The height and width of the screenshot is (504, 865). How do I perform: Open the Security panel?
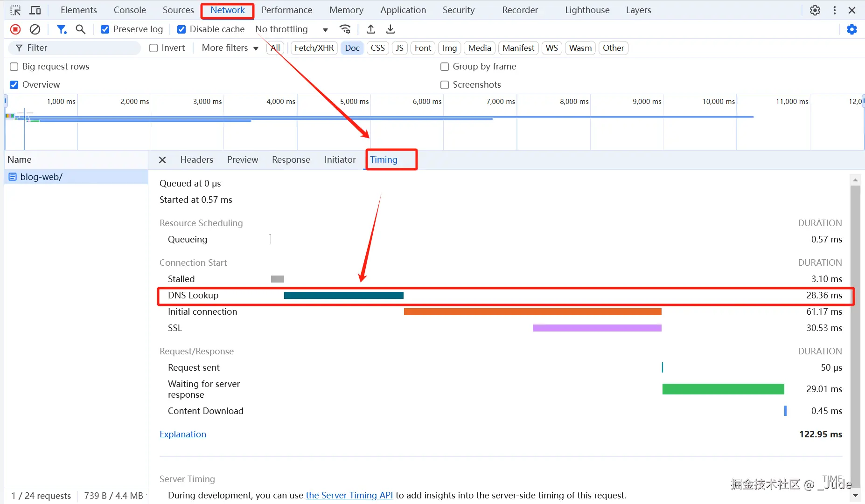pos(459,10)
